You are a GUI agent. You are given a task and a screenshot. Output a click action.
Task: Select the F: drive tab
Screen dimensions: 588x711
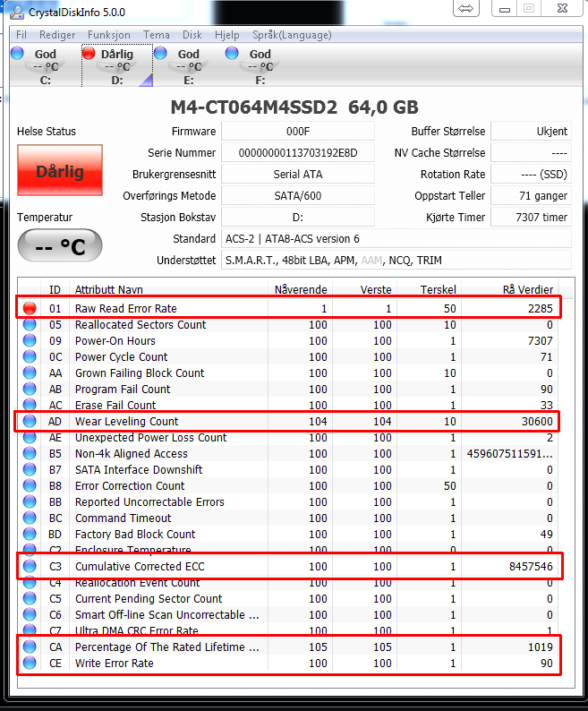260,66
